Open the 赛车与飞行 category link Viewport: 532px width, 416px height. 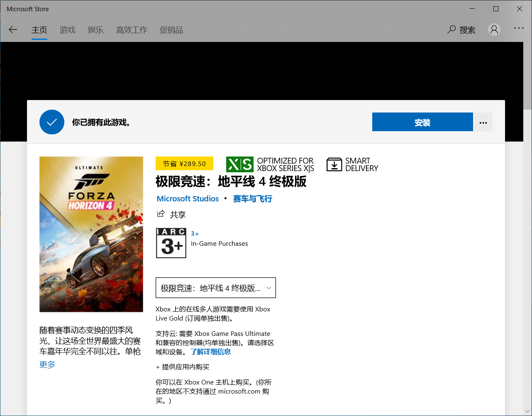click(x=252, y=198)
